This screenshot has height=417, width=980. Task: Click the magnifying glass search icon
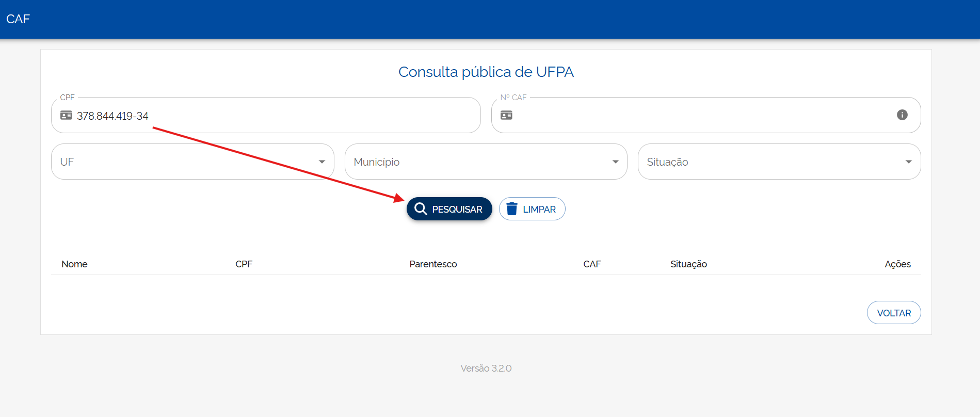point(421,209)
